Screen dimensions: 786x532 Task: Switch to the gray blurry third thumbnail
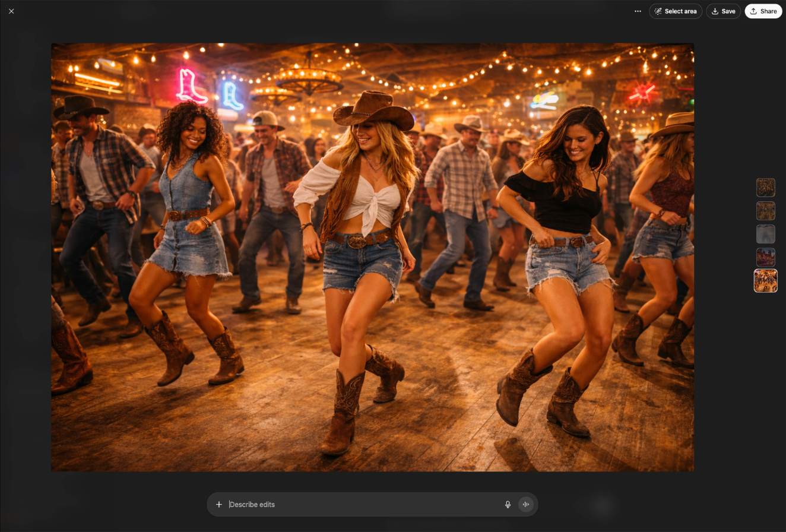pyautogui.click(x=765, y=234)
